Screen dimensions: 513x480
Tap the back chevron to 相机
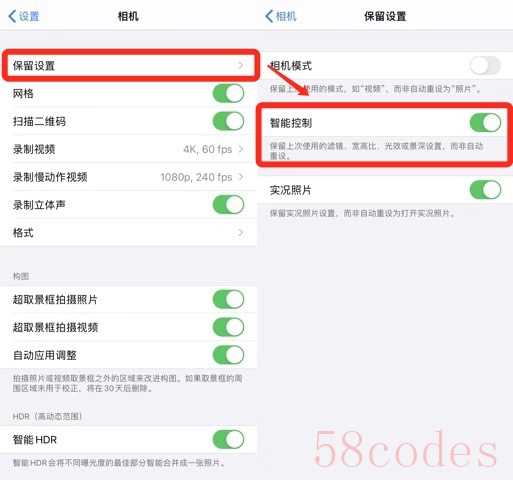coord(269,16)
